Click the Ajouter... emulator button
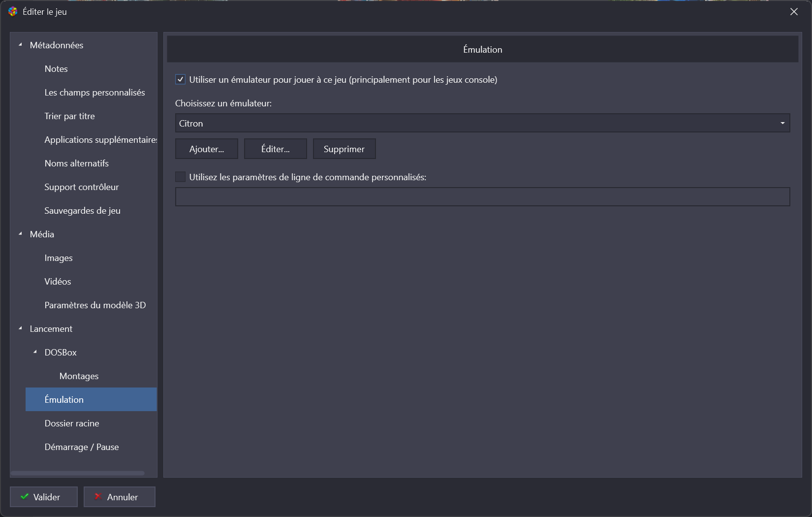 [207, 149]
